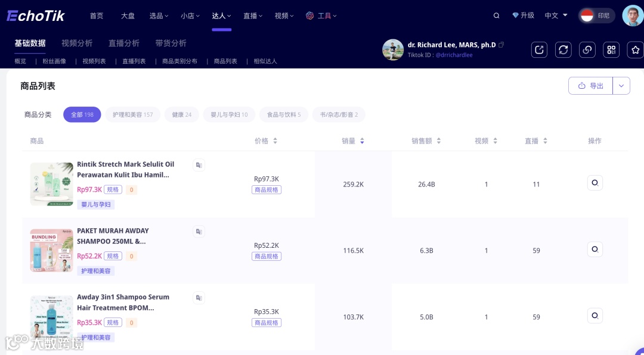Image resolution: width=644 pixels, height=355 pixels.
Task: Select the 基础数据 tab
Action: pos(30,43)
